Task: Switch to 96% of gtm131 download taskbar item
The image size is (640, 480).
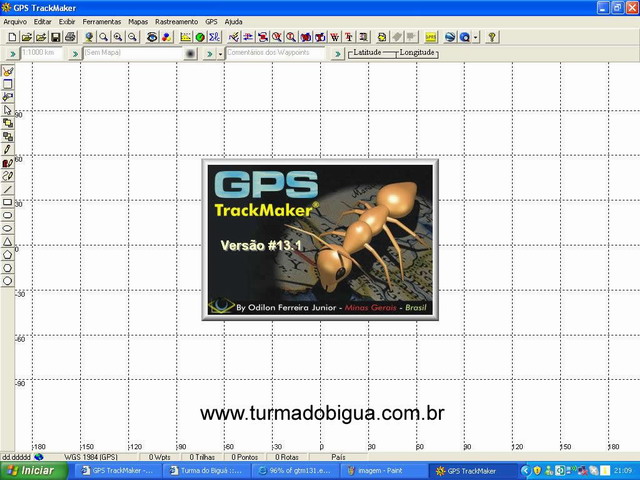Action: pyautogui.click(x=294, y=471)
